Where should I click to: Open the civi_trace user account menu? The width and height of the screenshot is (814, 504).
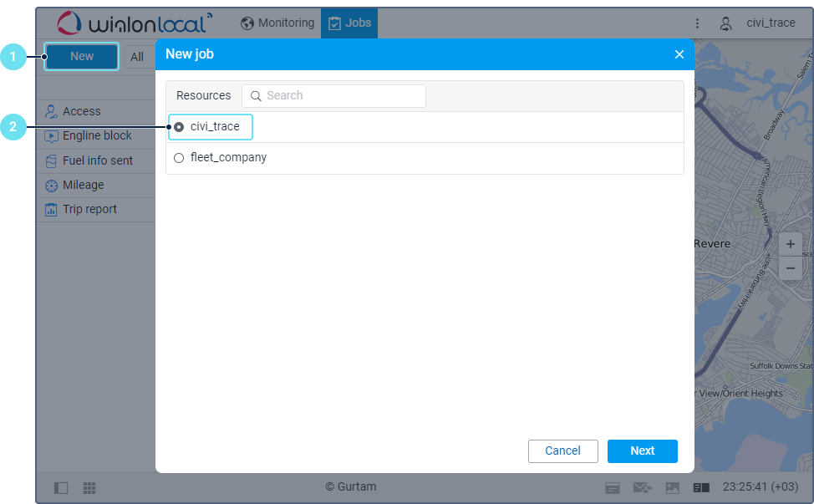click(759, 23)
